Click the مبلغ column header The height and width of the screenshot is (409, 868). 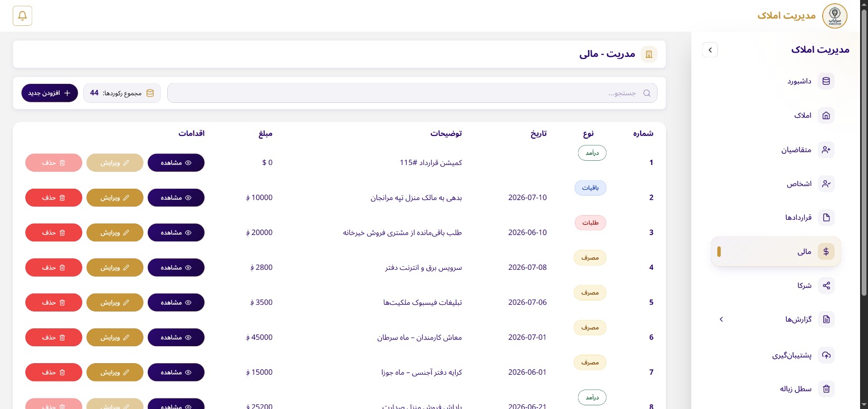[265, 133]
